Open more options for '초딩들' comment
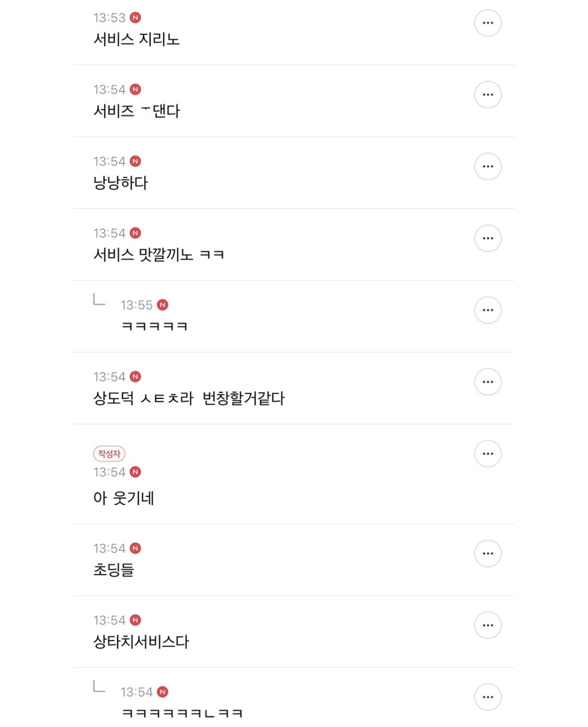 coord(487,554)
